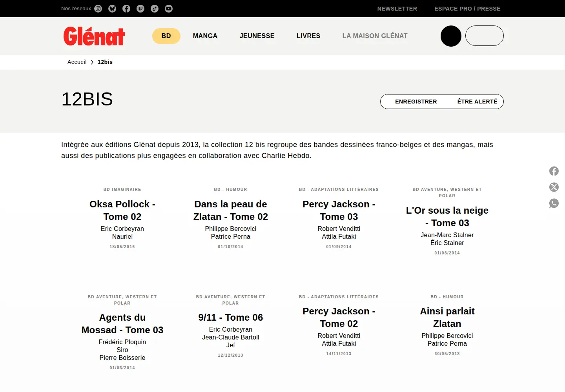565x392 pixels.
Task: Open Dans la peau de Zlatan - Tome 02
Action: [x=231, y=211]
